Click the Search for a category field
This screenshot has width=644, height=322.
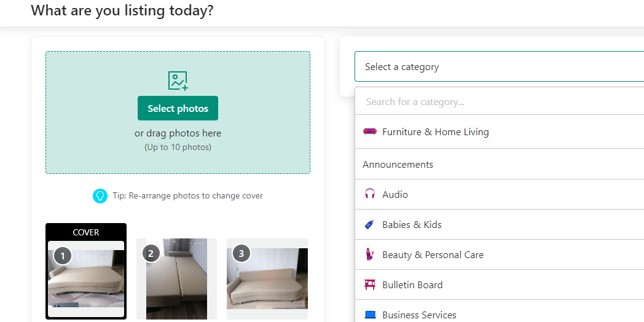pos(498,102)
